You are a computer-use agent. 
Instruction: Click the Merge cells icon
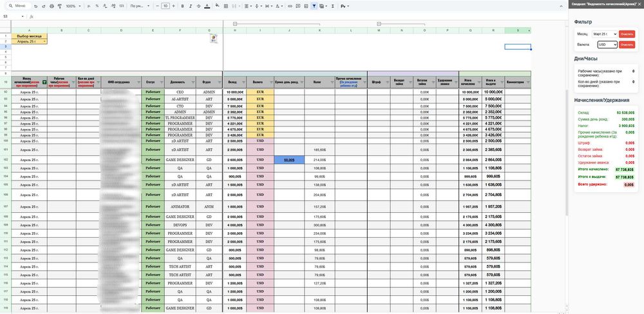pyautogui.click(x=234, y=6)
